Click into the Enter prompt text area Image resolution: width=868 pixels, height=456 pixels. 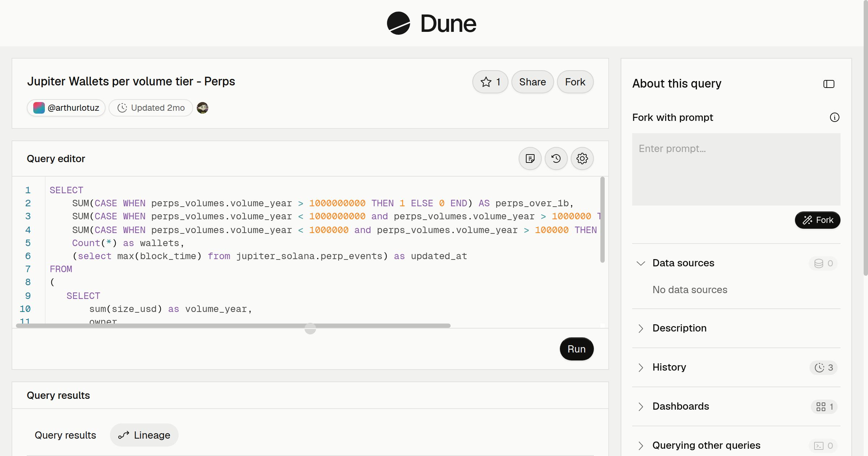pos(736,169)
